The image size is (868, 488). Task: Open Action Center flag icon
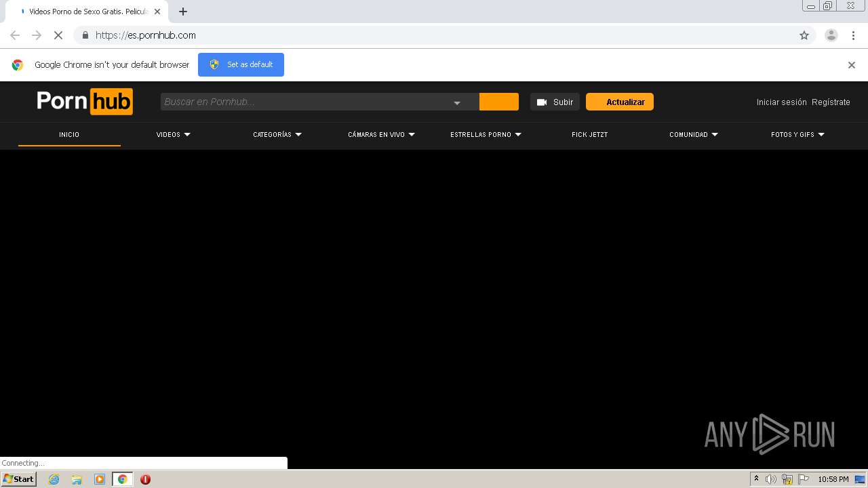click(x=804, y=479)
